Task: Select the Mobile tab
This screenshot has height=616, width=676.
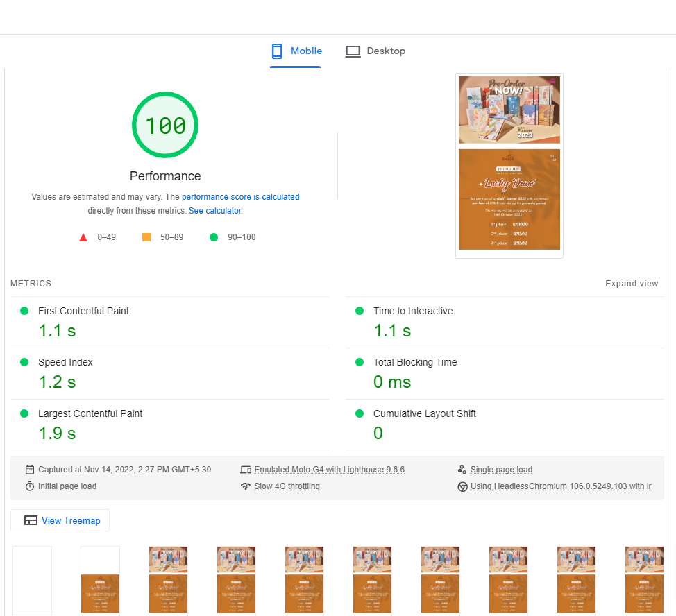Action: pyautogui.click(x=306, y=51)
